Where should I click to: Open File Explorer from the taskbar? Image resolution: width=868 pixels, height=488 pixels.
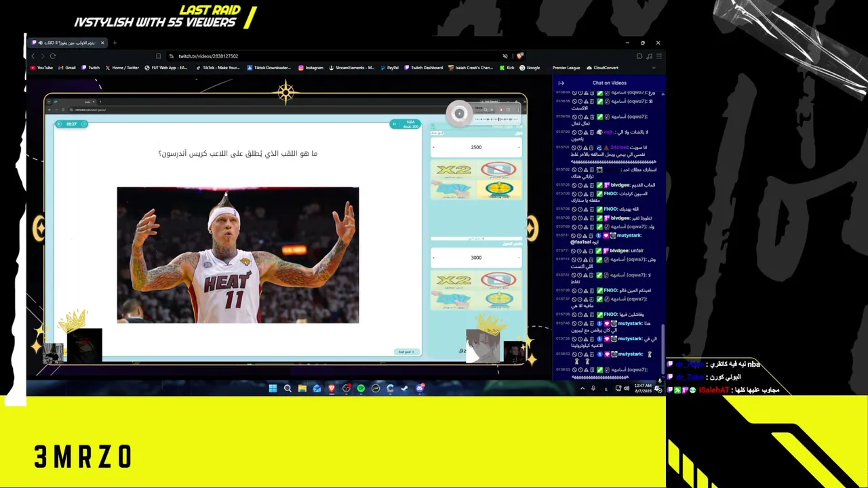pyautogui.click(x=302, y=388)
